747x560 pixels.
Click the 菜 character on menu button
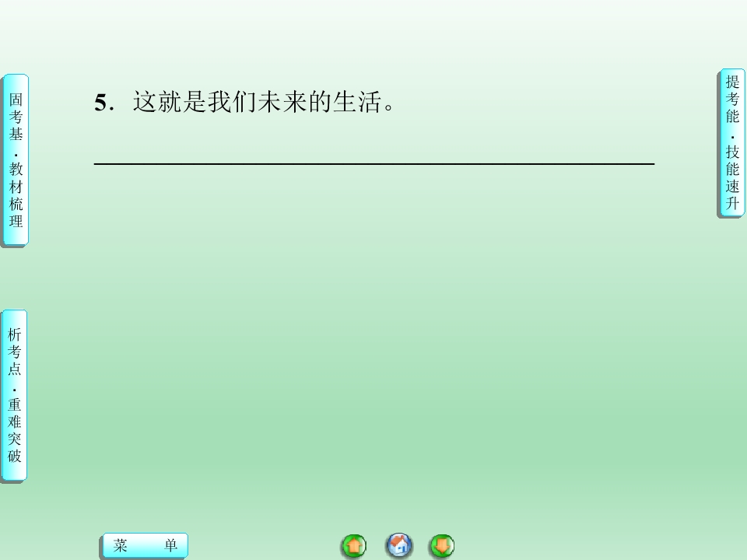pos(120,545)
